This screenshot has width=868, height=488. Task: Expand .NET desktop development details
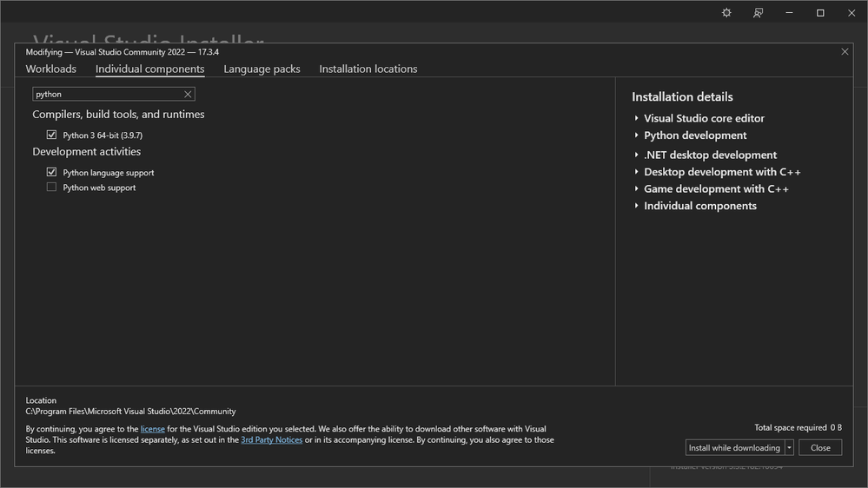click(x=637, y=155)
